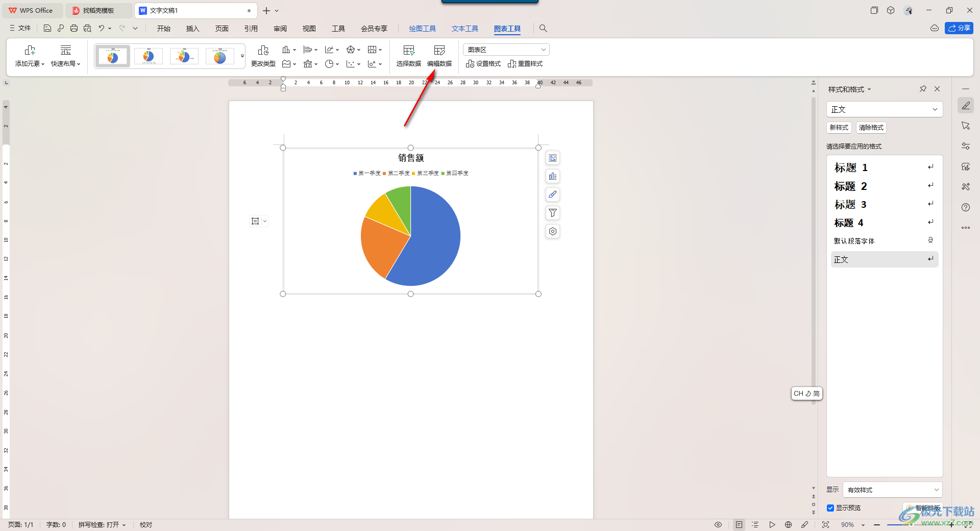Toggle page layout view button
The width and height of the screenshot is (980, 531).
[739, 525]
